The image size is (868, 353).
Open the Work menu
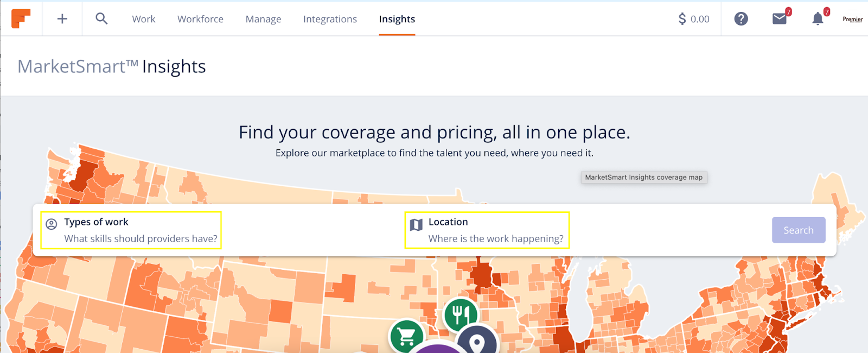click(144, 19)
